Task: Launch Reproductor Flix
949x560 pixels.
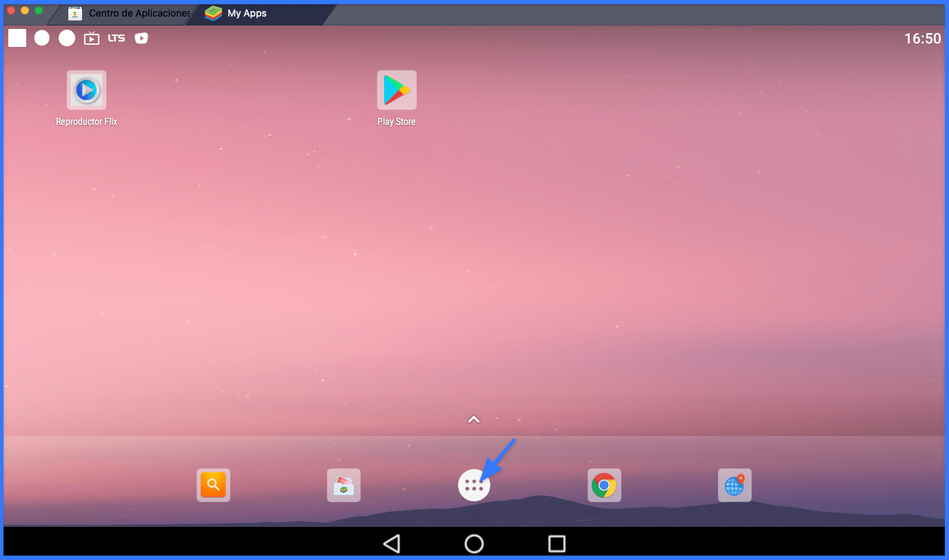Action: 86,89
